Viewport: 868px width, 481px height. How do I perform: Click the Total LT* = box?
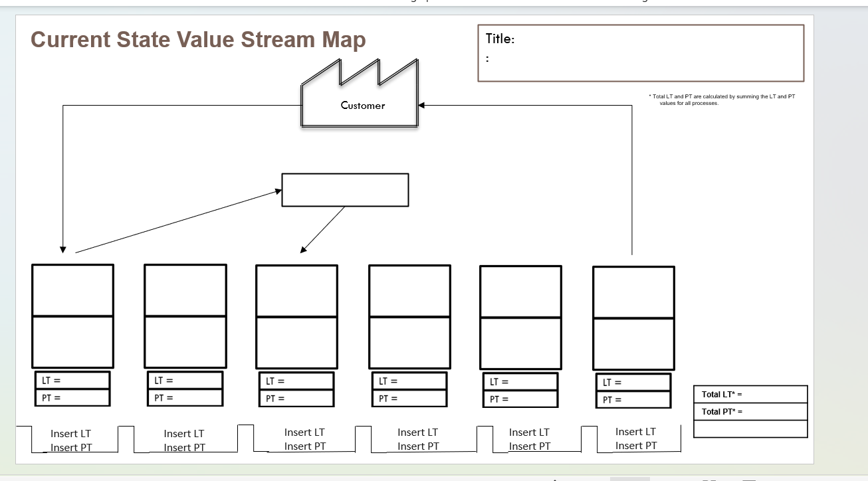[x=750, y=394]
